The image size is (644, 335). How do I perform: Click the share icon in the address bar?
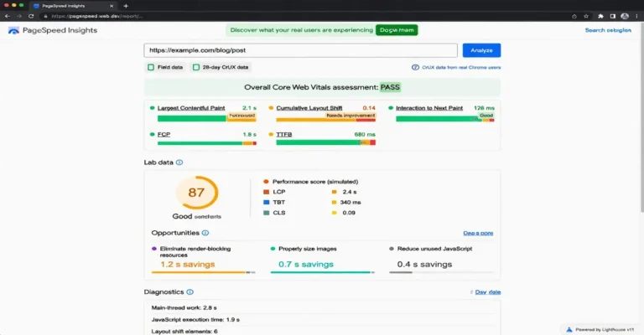coord(574,16)
